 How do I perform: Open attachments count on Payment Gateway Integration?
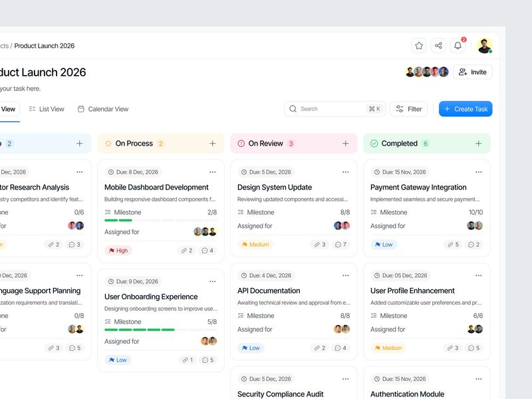point(453,245)
